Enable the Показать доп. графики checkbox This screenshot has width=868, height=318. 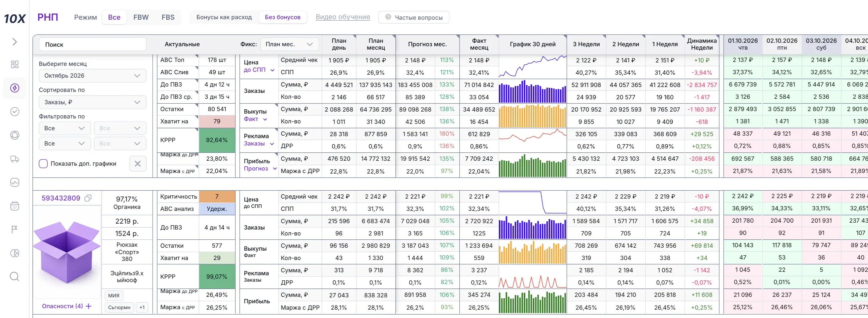pos(43,164)
